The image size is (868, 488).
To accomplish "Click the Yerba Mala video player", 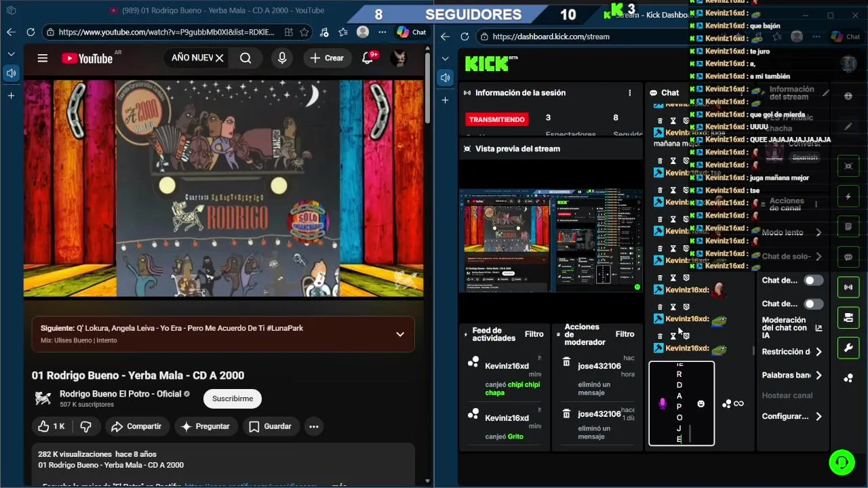I will (224, 188).
